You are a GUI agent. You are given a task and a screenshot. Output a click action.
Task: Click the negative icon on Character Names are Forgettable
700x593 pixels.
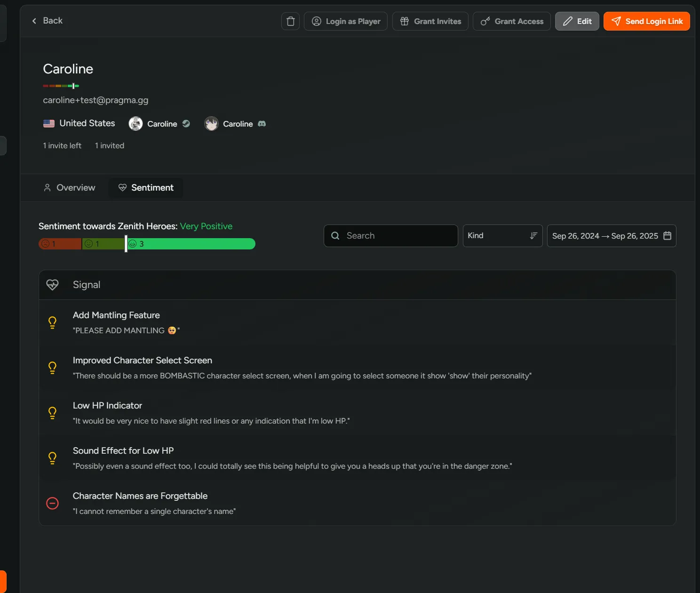pyautogui.click(x=52, y=503)
